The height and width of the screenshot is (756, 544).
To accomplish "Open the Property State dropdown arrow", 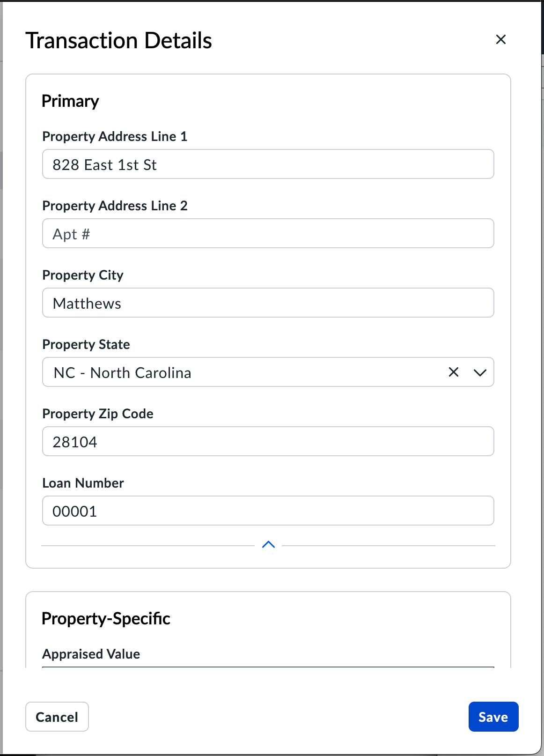I will 480,372.
